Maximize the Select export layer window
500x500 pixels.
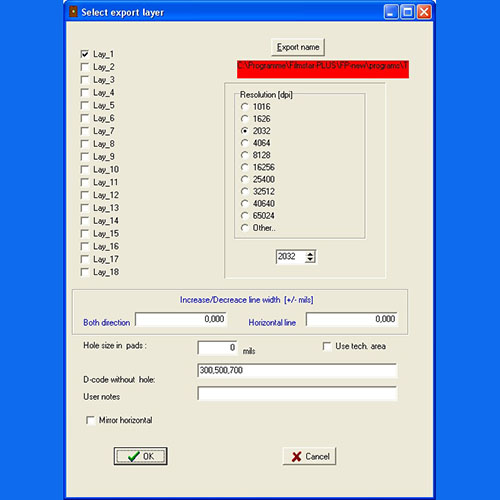coord(407,12)
